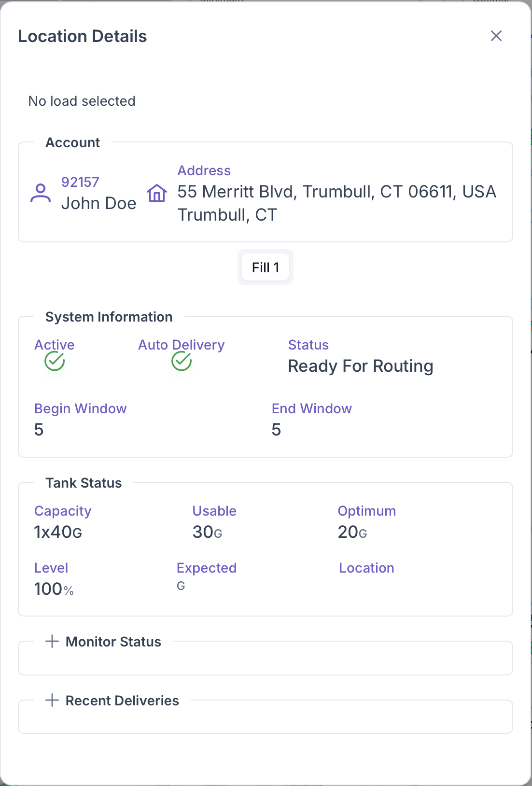Select the Fill 1 tab
This screenshot has height=786, width=532.
266,267
